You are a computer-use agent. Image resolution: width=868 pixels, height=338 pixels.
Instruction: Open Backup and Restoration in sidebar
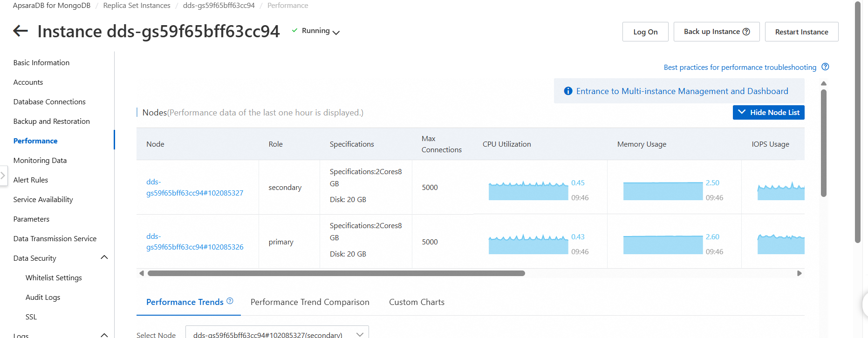coord(52,121)
